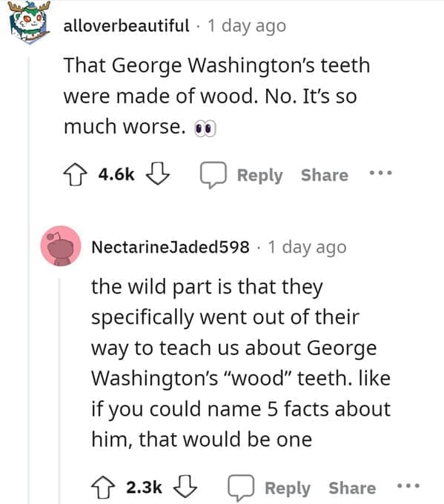Upvote NectarineJaded598's reply
Viewport: 444px width, 504px height.
[x=103, y=487]
